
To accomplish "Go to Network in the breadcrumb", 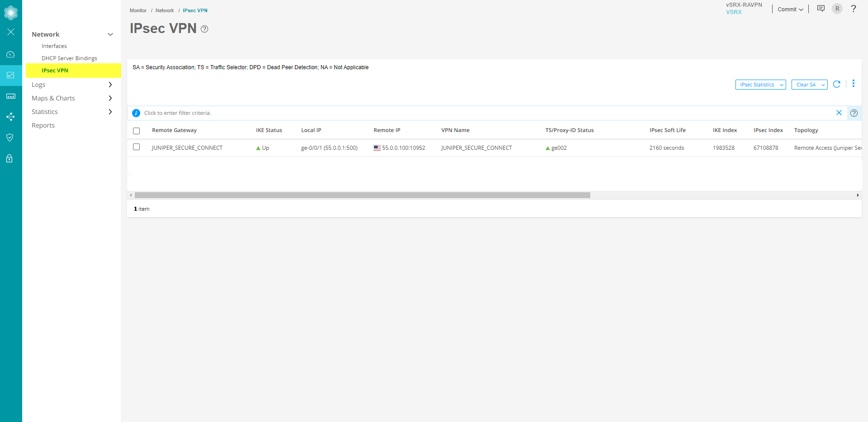I will pos(165,10).
